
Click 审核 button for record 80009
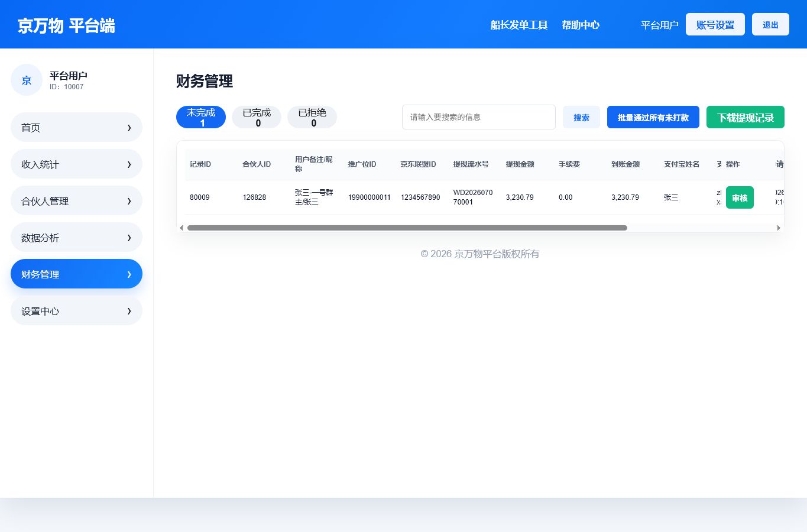(740, 197)
